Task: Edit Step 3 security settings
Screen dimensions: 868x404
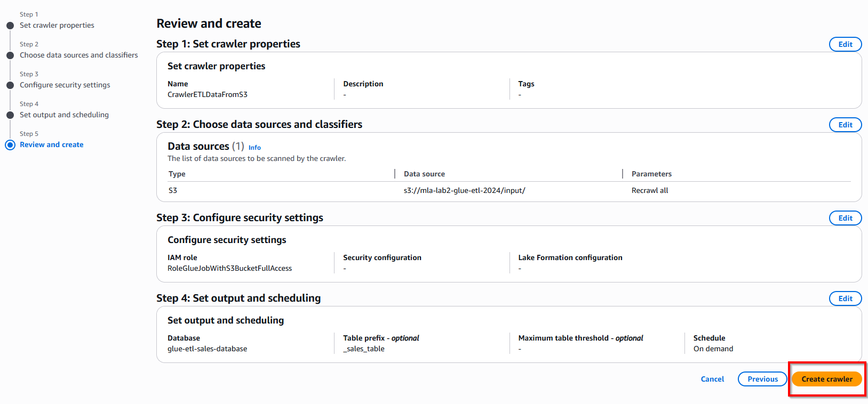Action: point(845,218)
